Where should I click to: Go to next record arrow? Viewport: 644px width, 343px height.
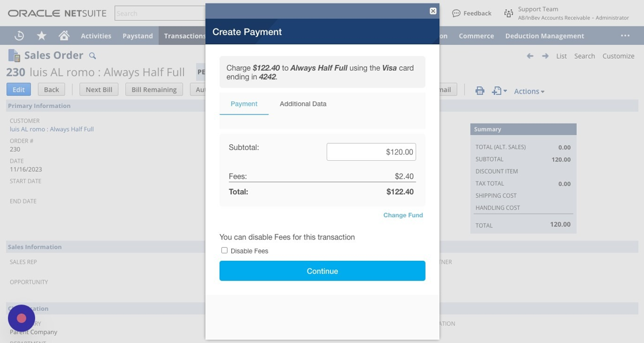click(545, 56)
